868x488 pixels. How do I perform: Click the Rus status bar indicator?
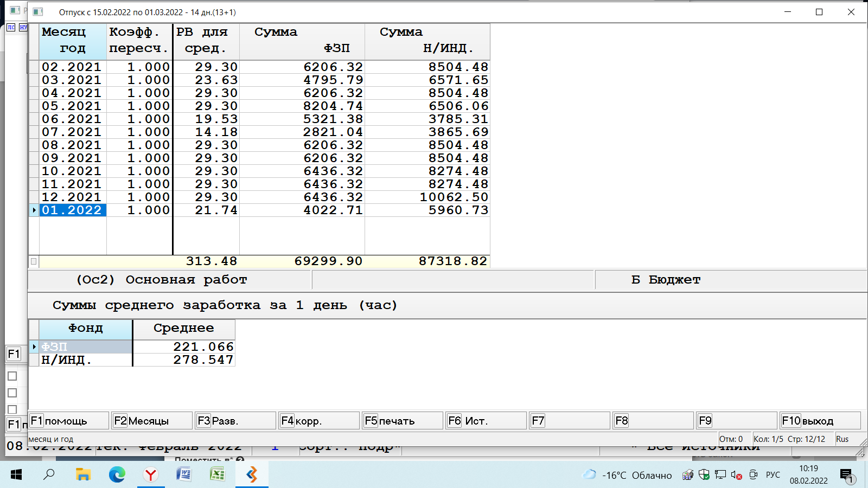(843, 439)
